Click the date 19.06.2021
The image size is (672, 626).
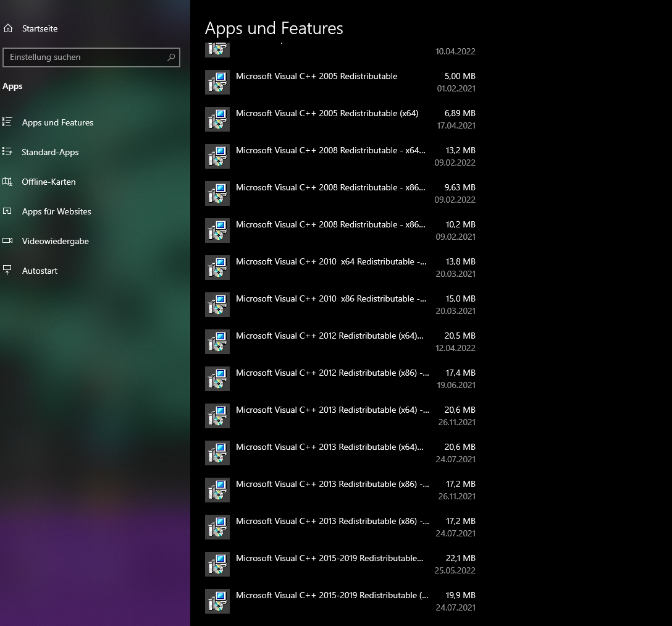(456, 385)
